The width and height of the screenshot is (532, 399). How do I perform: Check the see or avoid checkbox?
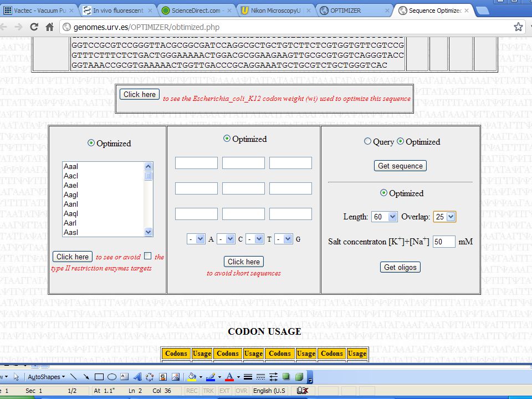coord(147,256)
